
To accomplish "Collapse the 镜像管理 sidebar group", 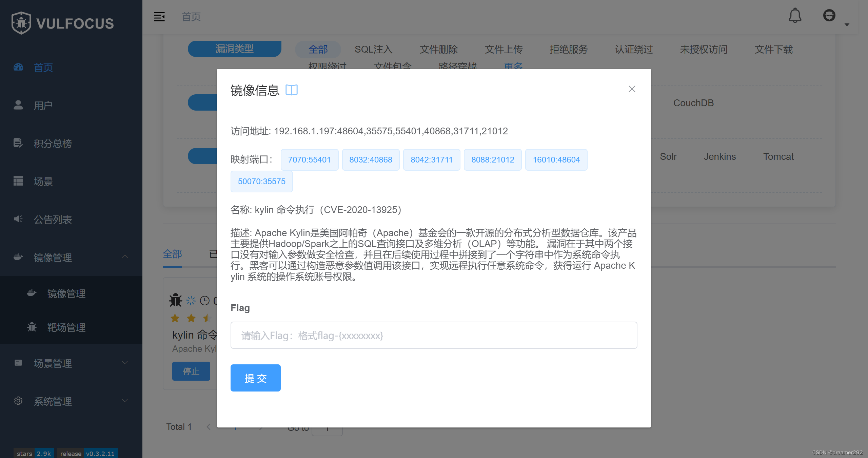I will coord(125,257).
